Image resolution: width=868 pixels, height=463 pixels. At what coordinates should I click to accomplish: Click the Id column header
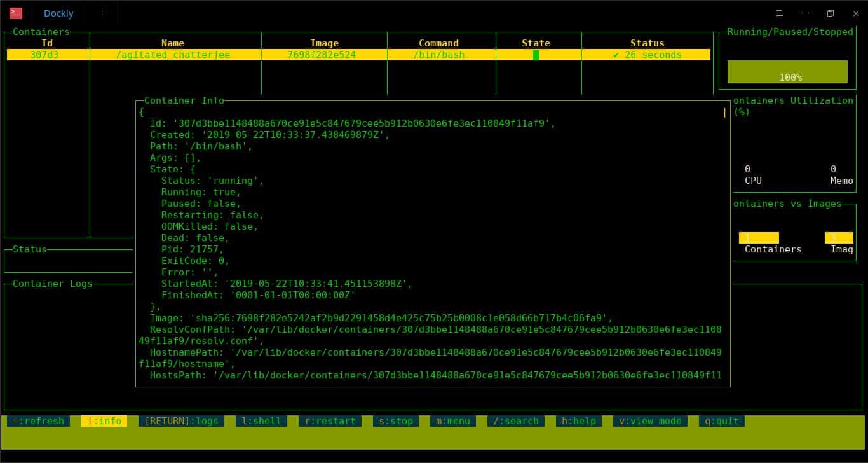coord(47,43)
